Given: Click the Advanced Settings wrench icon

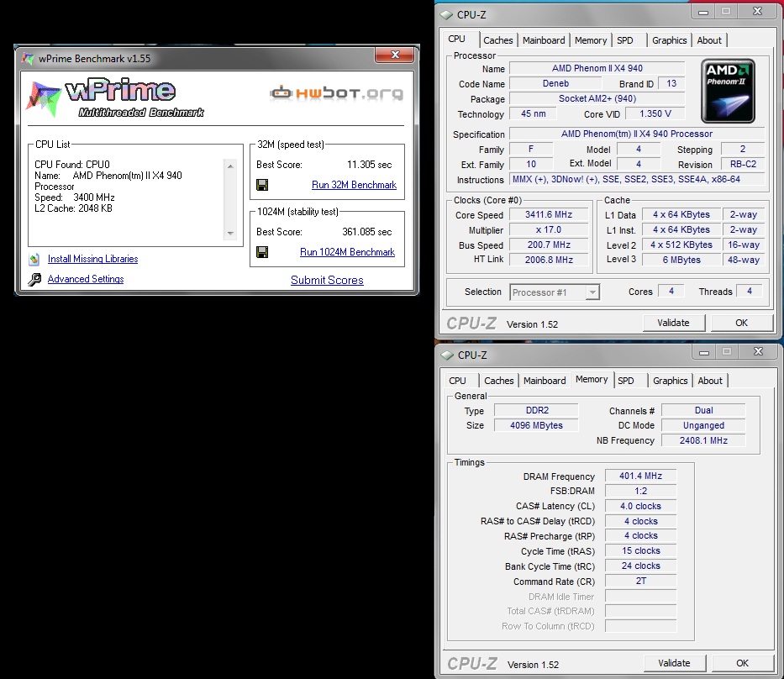Looking at the screenshot, I should [x=34, y=279].
